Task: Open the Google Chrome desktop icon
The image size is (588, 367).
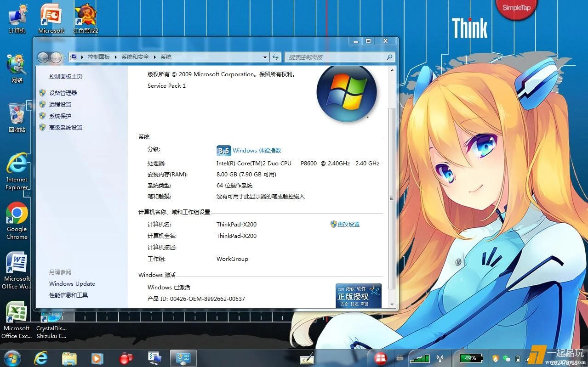Action: tap(17, 221)
